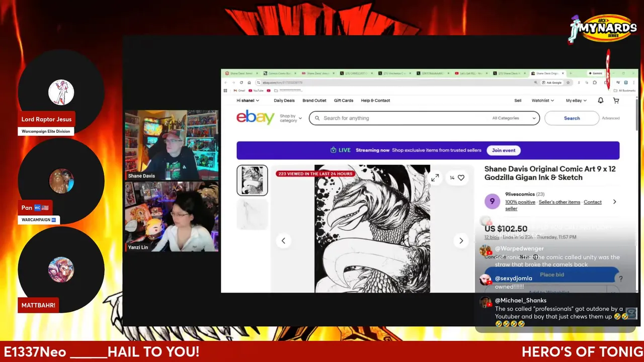Screen dimensions: 644x362
Task: Open the All Categories dropdown
Action: [x=514, y=118]
